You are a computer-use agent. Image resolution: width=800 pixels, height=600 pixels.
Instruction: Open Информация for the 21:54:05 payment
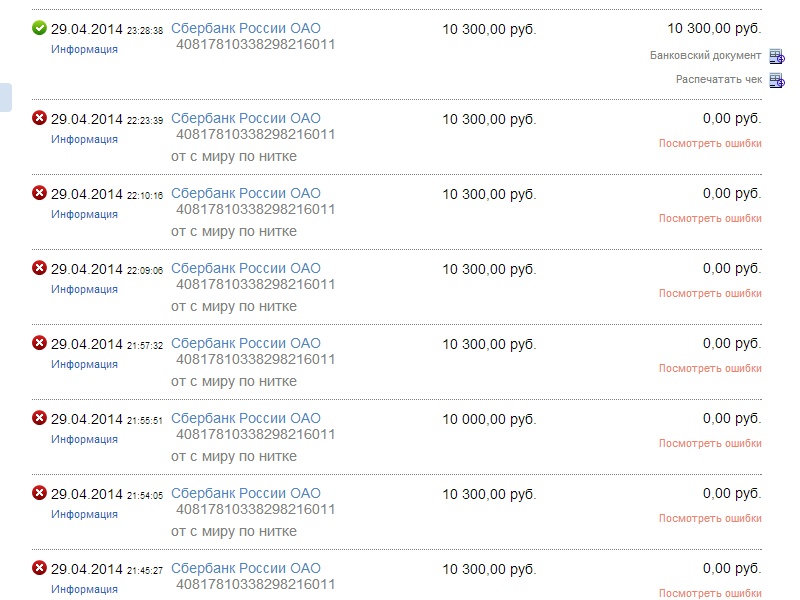(x=84, y=515)
